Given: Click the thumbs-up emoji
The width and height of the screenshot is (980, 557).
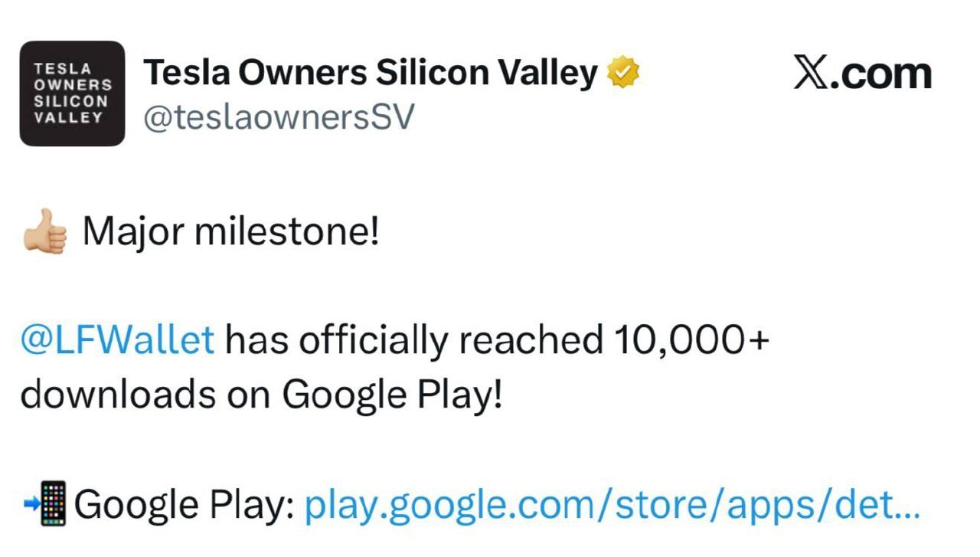Looking at the screenshot, I should (44, 231).
